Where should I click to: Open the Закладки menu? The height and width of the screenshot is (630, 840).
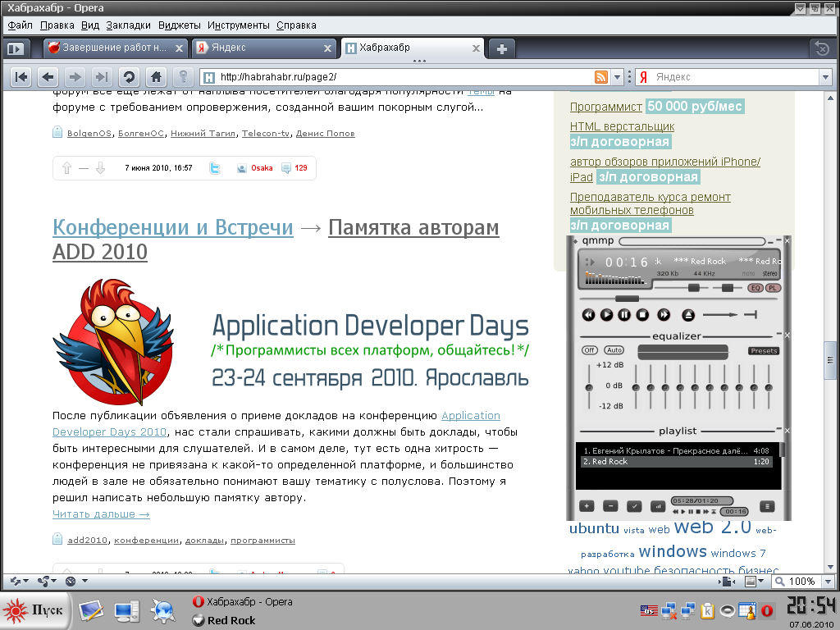pyautogui.click(x=128, y=25)
